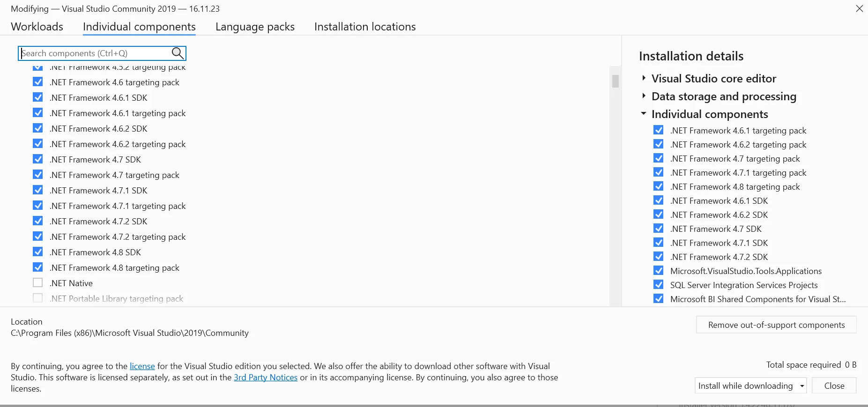Check the .NET Native component
This screenshot has width=868, height=407.
click(x=38, y=283)
